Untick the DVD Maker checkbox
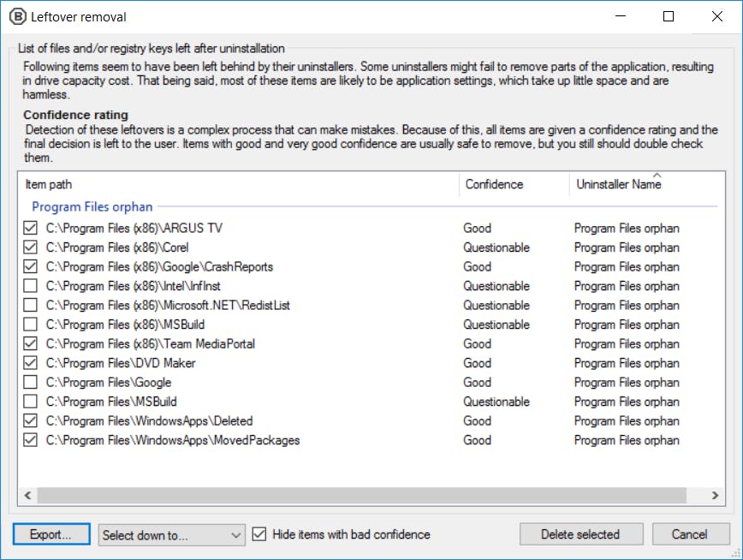 (31, 363)
